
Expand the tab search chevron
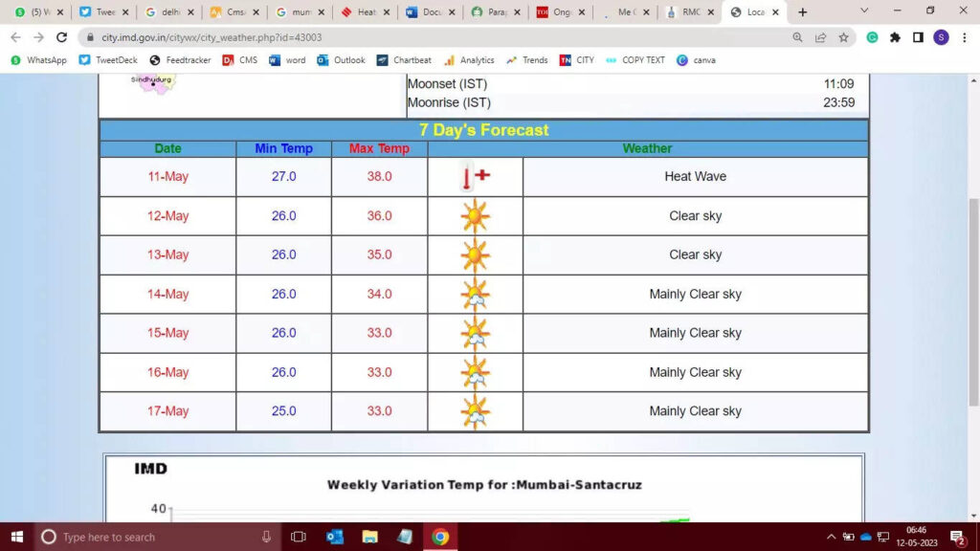tap(864, 11)
